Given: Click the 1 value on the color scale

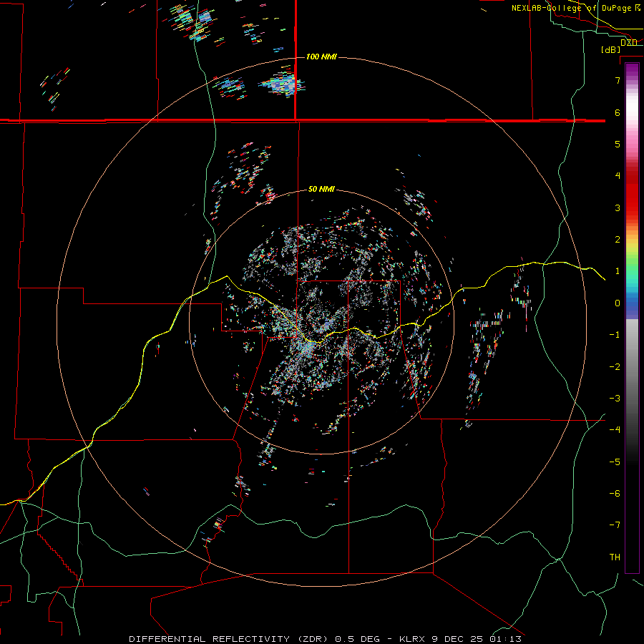Looking at the screenshot, I should coord(618,271).
